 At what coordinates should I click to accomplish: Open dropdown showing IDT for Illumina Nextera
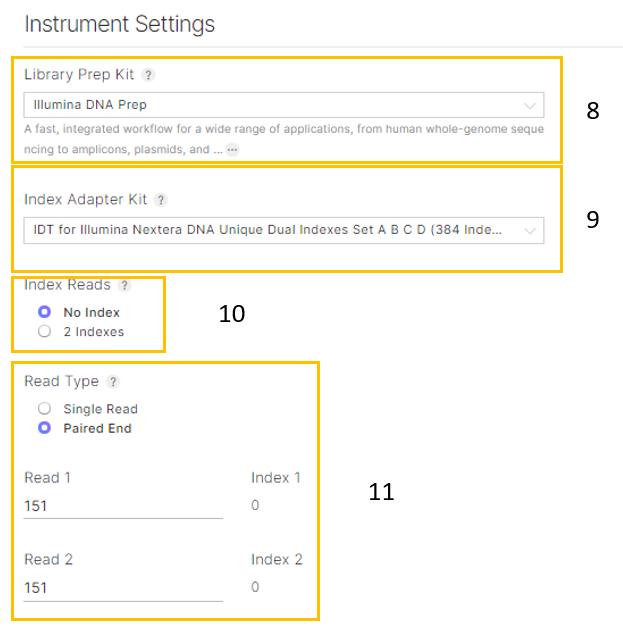click(x=270, y=231)
